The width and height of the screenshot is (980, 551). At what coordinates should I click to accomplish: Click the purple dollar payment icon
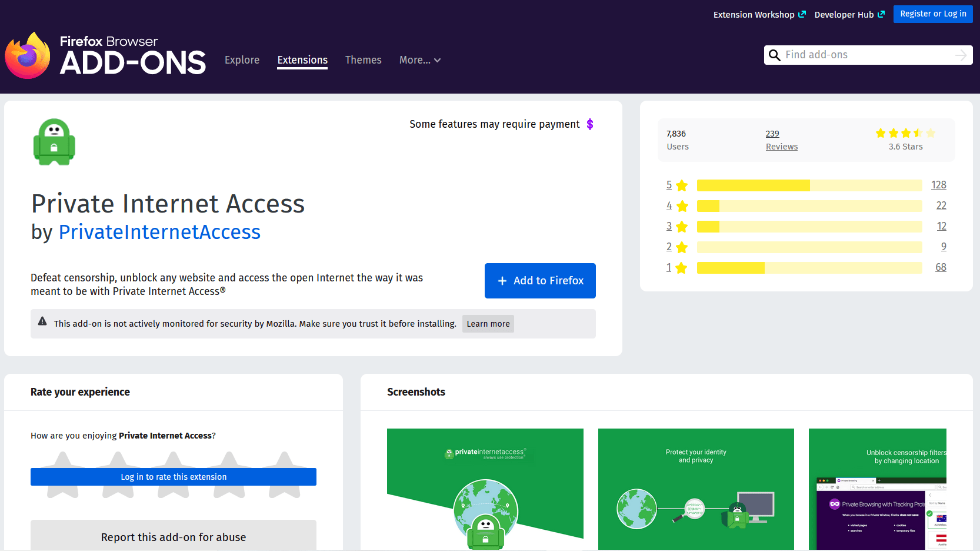[x=590, y=124]
